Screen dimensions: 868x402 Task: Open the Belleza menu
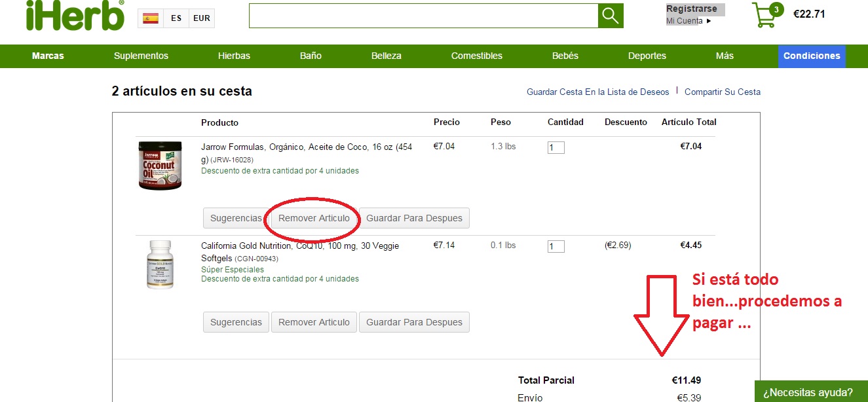(387, 56)
